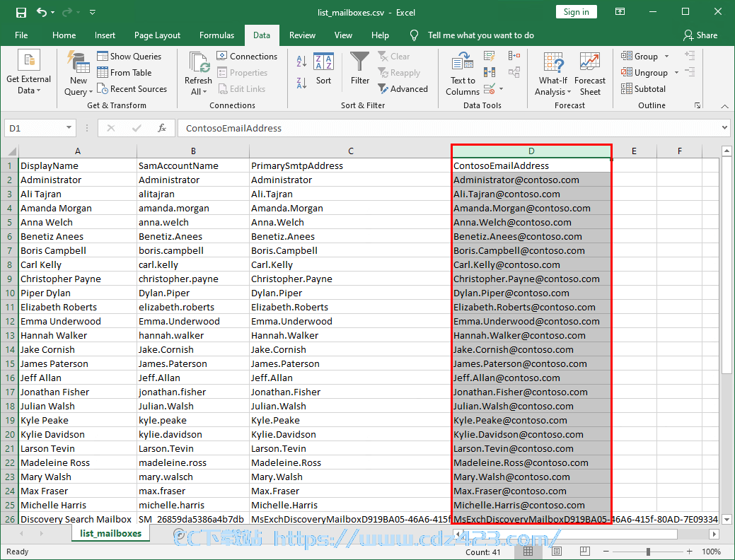
Task: Open Ribbon Display Options in title bar
Action: click(x=620, y=12)
